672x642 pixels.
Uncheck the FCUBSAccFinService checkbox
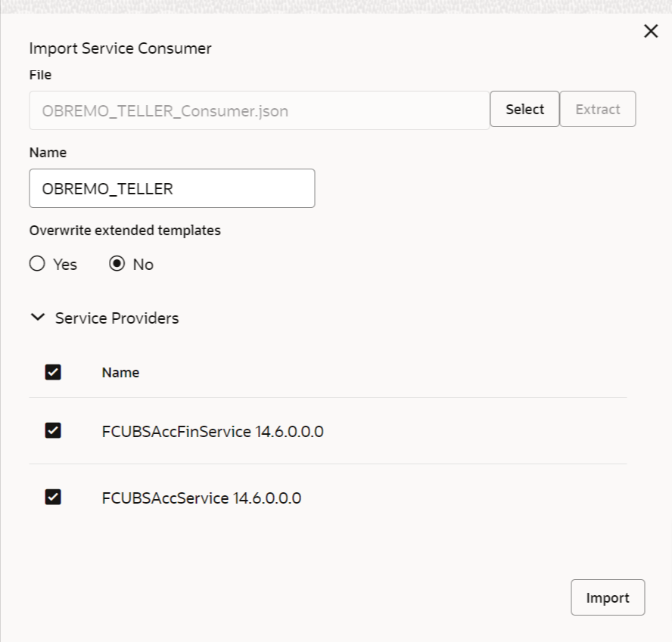pos(53,431)
